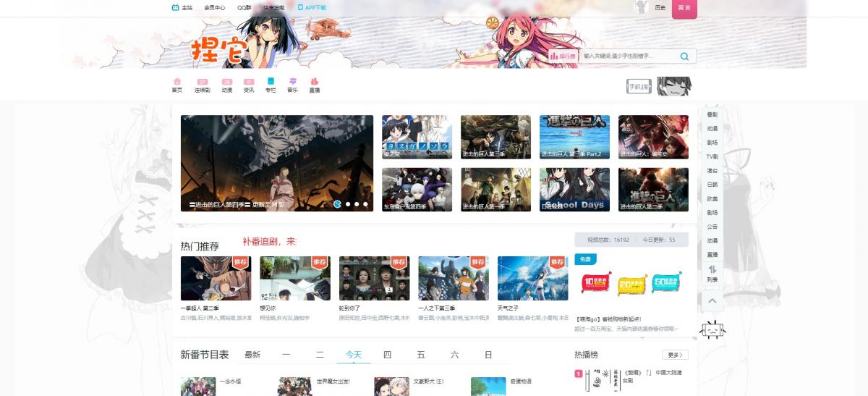868x396 pixels.
Task: Click the 排行榜 ranking chart icon
Action: coord(554,56)
